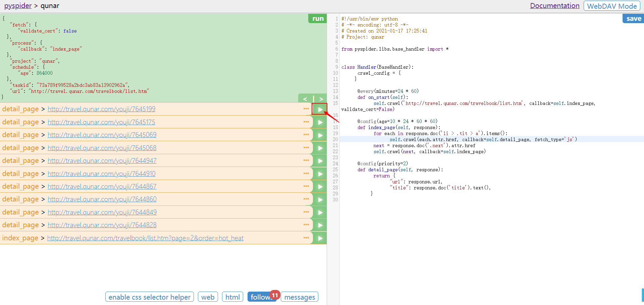Screen dimensions: 644x305
Task: Click the 'schedule' key in task JSON
Action: [x=23, y=67]
